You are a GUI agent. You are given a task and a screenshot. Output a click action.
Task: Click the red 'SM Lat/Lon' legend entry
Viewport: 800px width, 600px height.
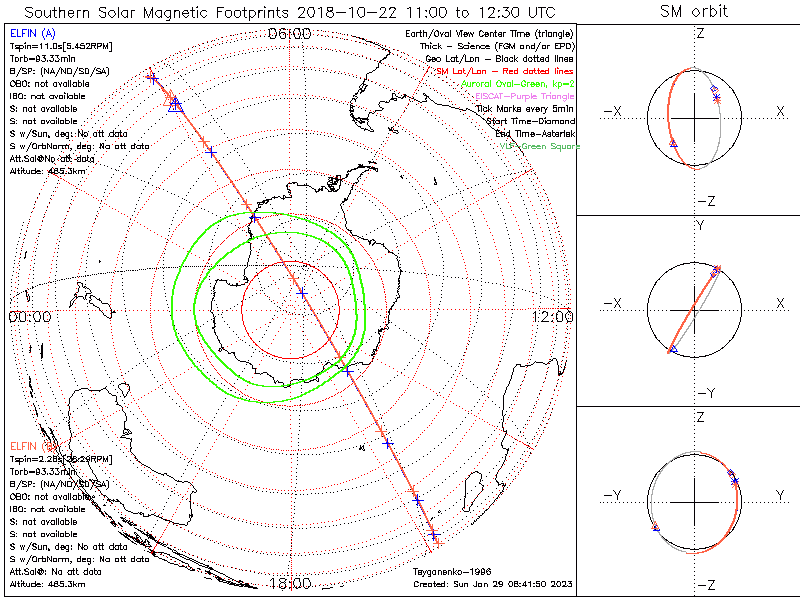pos(505,71)
